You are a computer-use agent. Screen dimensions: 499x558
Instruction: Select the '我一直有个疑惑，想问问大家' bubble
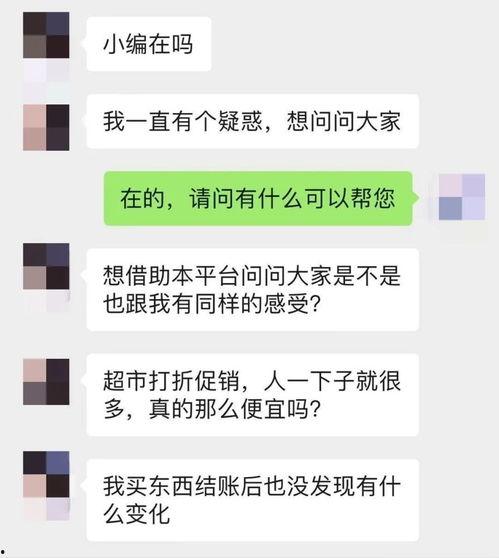pos(253,121)
